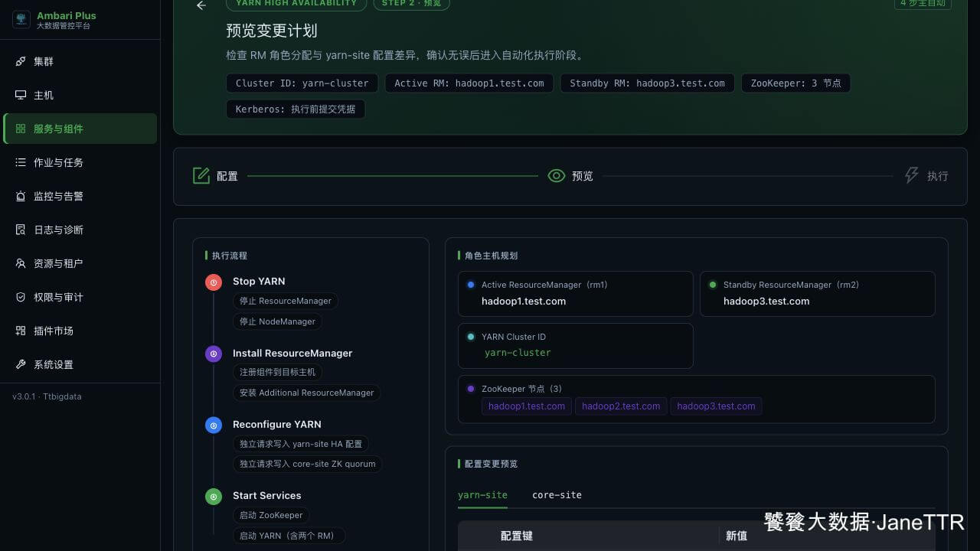The height and width of the screenshot is (551, 980).
Task: Open the 日志与诊断 menu item
Action: pos(80,230)
